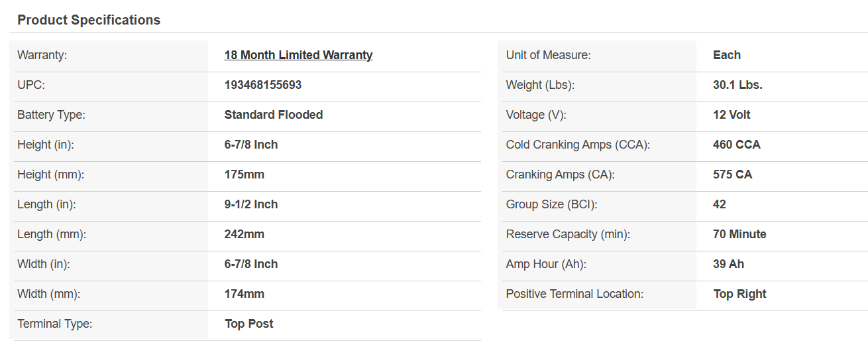Viewport: 868px width, 343px height.
Task: Select the Top Post terminal type value
Action: 249,324
